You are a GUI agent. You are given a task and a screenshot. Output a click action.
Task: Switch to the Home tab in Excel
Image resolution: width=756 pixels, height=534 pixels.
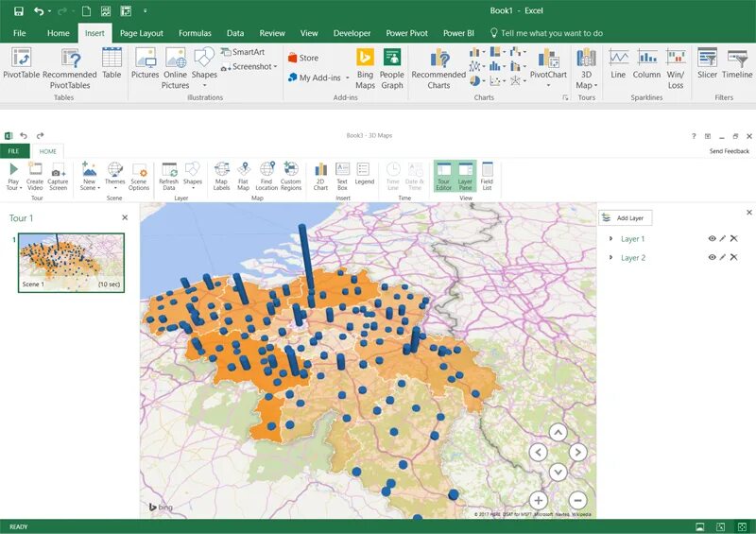[x=59, y=33]
